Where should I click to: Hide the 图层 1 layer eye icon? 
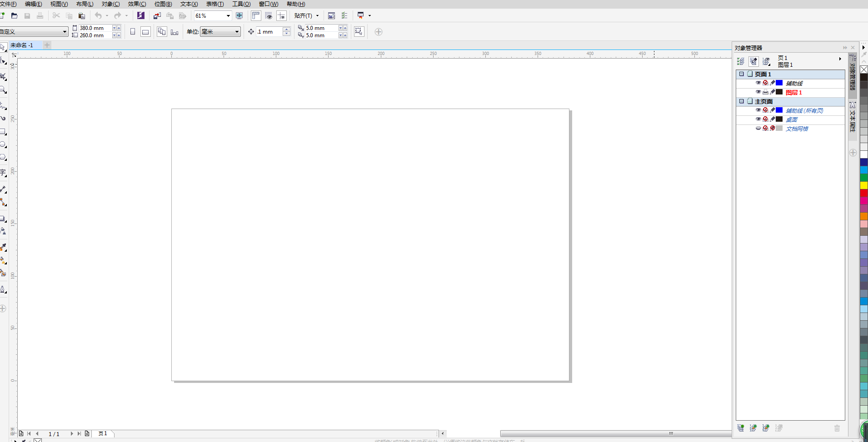758,92
